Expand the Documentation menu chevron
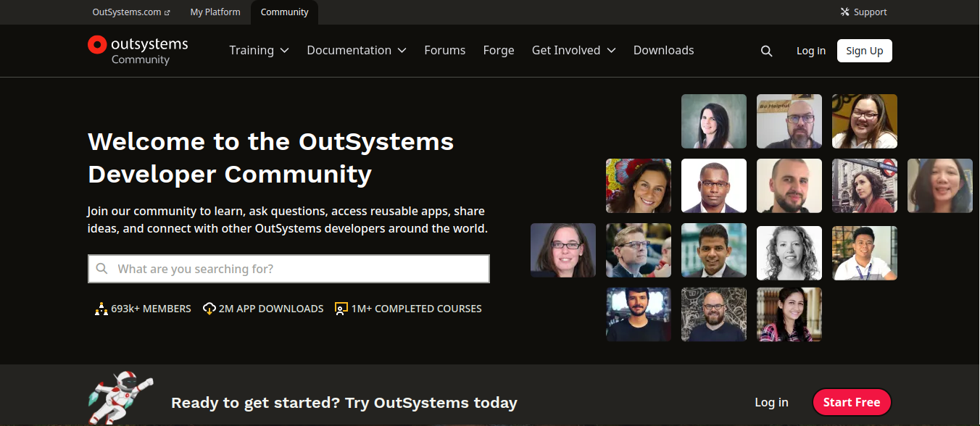980x426 pixels. click(x=402, y=51)
